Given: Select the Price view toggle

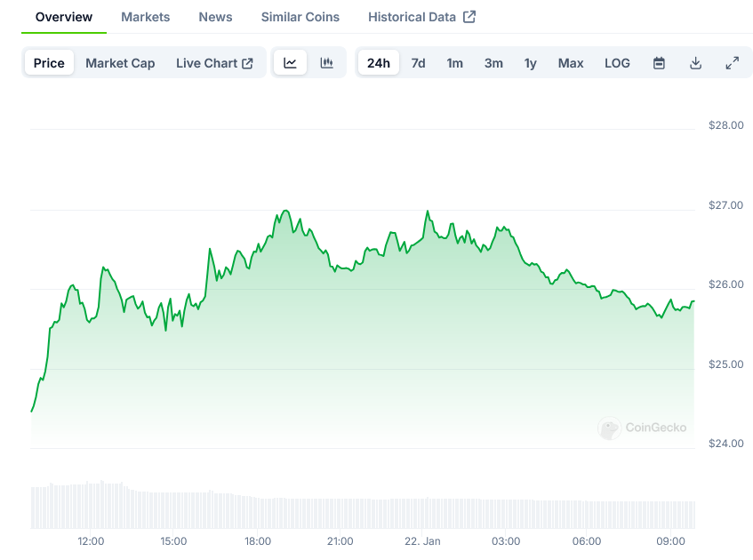Looking at the screenshot, I should click(x=49, y=63).
